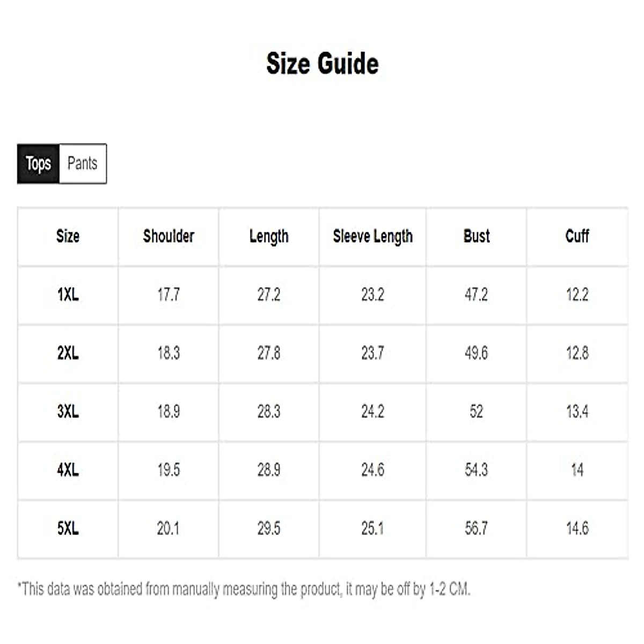Image resolution: width=644 pixels, height=644 pixels.
Task: Click the 2XL shoulder value 18.3
Action: [x=169, y=353]
